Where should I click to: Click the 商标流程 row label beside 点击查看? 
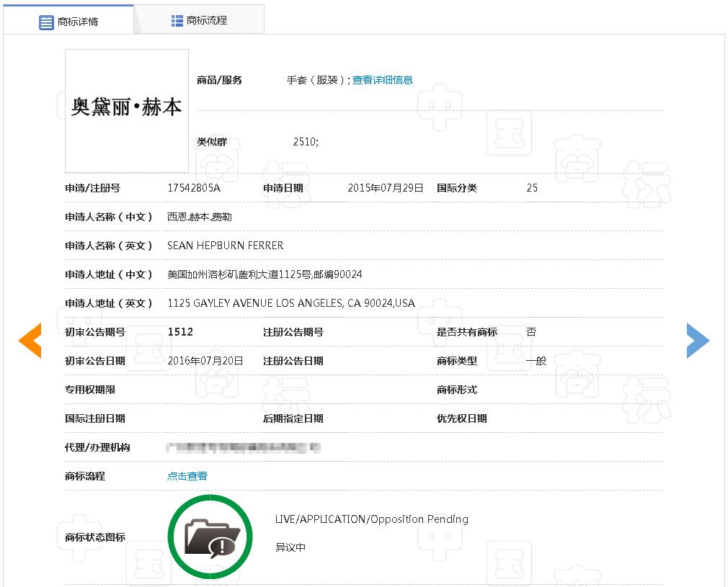pyautogui.click(x=85, y=475)
